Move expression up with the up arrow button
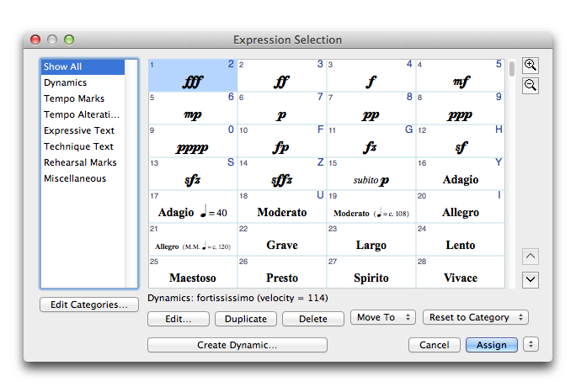The image size is (576, 392). [530, 257]
